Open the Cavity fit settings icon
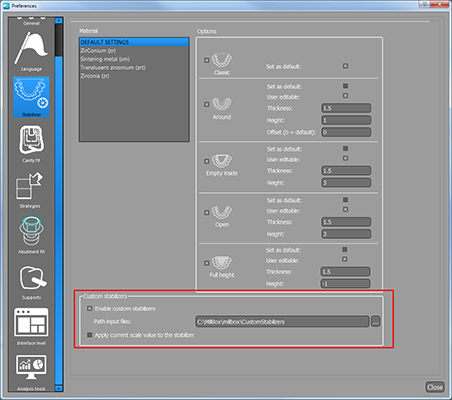This screenshot has width=452, height=400. pyautogui.click(x=31, y=143)
